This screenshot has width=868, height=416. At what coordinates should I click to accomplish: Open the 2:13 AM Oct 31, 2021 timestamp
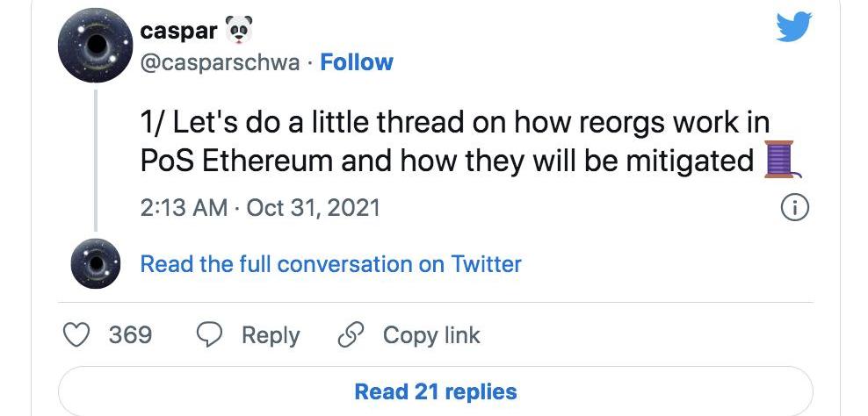pyautogui.click(x=260, y=208)
